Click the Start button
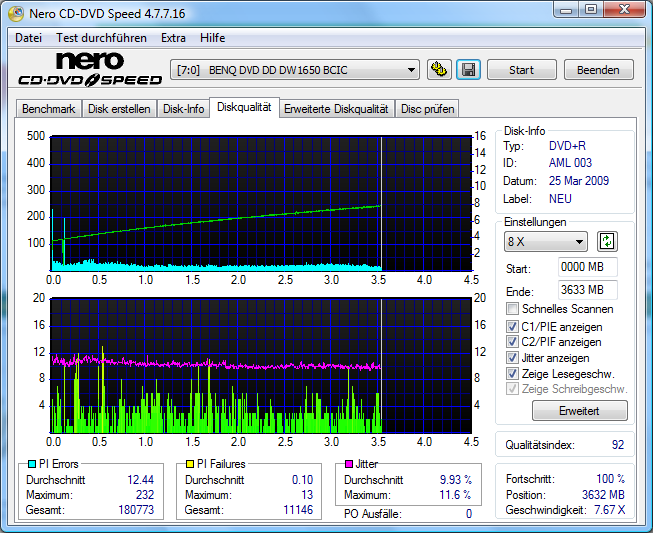 pos(521,70)
